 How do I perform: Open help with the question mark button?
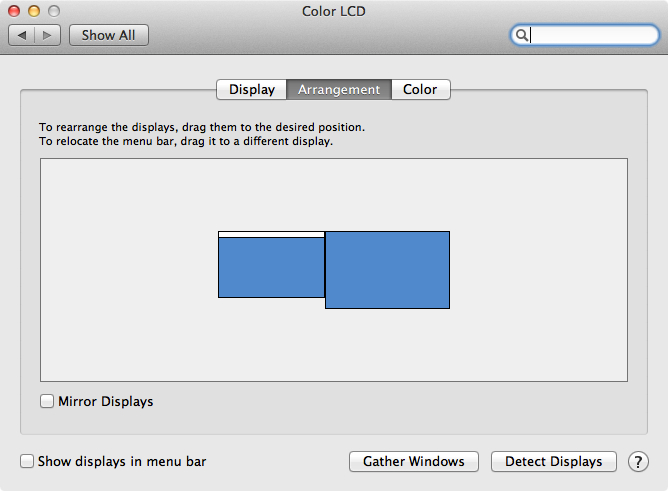pyautogui.click(x=638, y=461)
